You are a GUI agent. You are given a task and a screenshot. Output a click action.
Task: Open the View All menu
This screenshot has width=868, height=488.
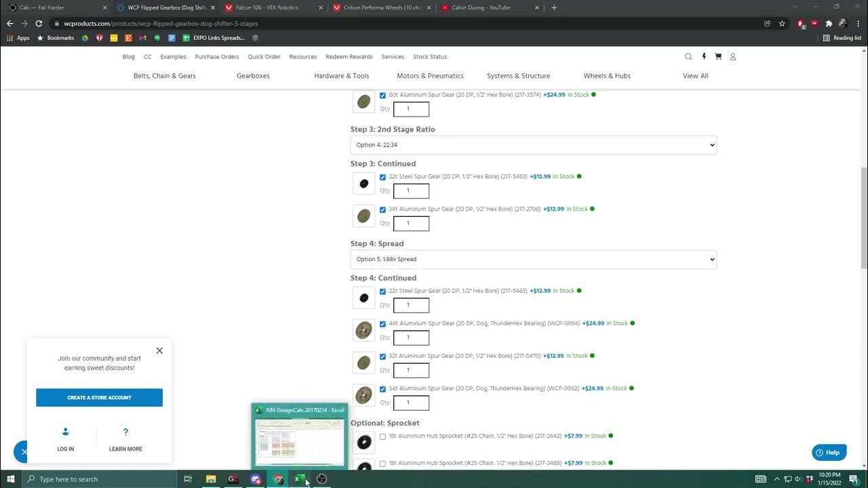pyautogui.click(x=696, y=76)
